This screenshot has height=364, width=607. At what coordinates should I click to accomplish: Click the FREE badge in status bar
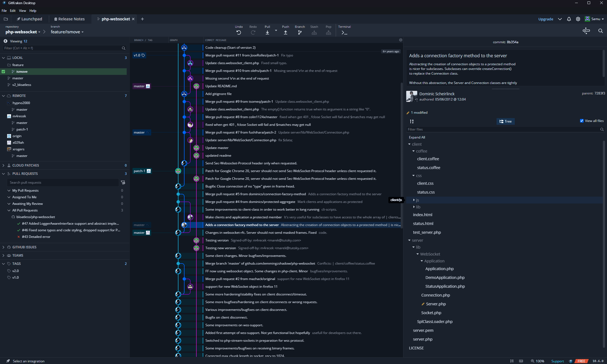[581, 361]
